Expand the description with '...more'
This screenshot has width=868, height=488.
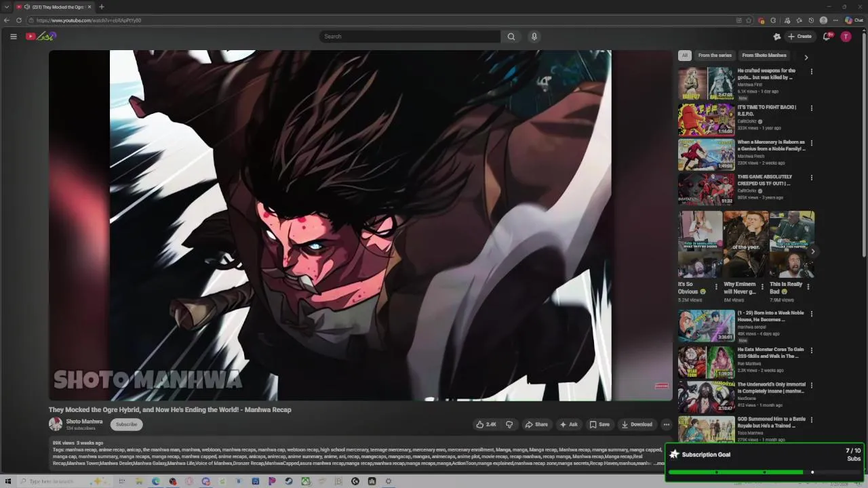[x=658, y=464]
